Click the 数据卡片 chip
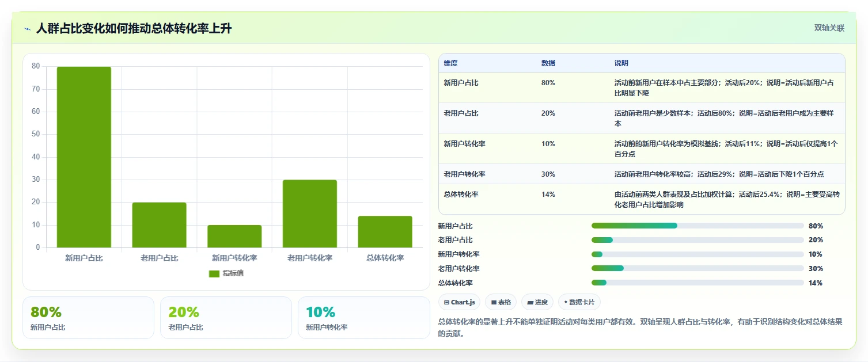 point(579,302)
